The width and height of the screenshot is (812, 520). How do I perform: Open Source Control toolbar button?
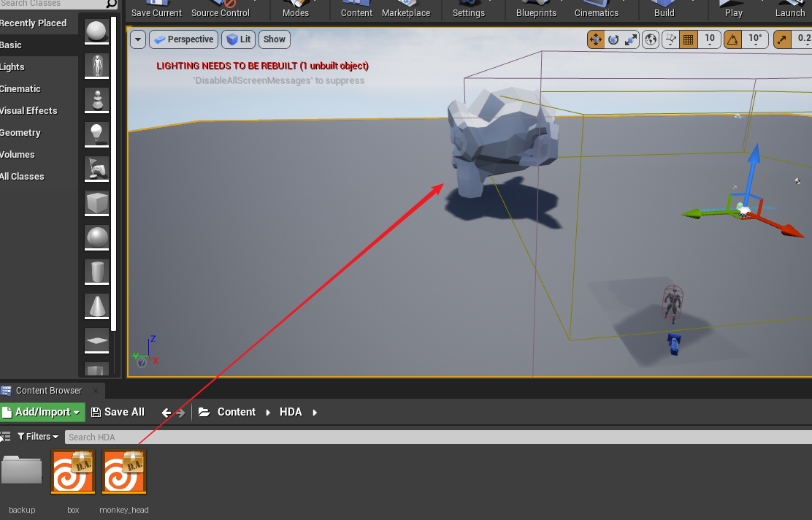pos(220,9)
